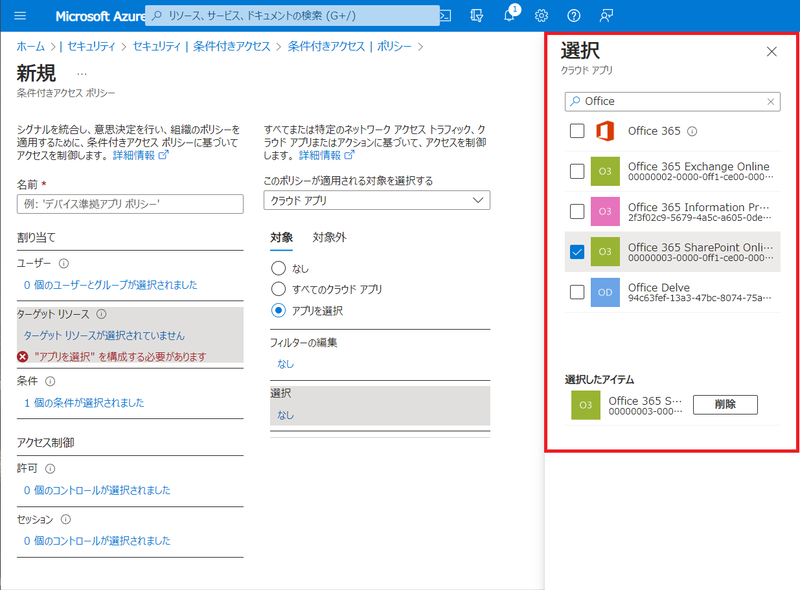
Task: Go to ホーム breadcrumb
Action: [31, 46]
